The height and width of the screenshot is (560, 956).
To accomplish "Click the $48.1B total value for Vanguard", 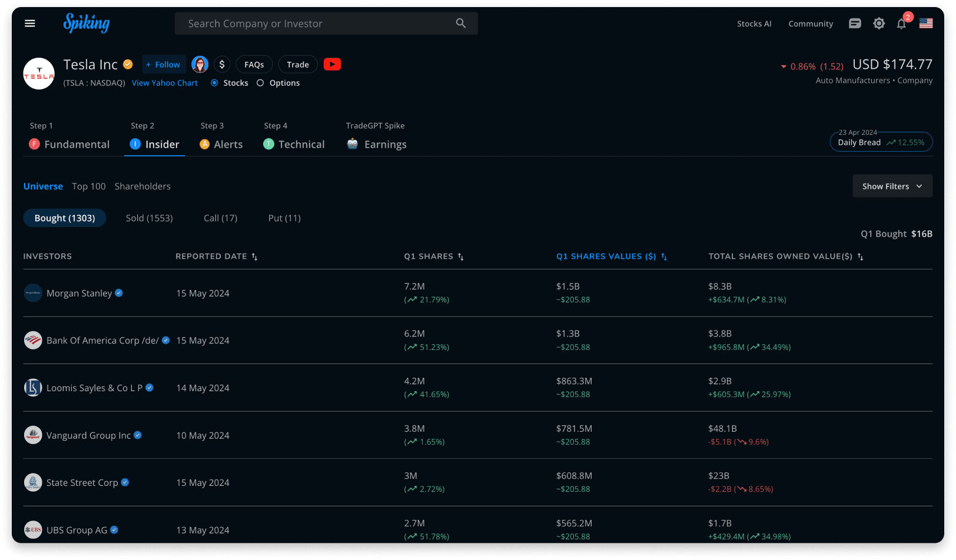I will click(722, 428).
